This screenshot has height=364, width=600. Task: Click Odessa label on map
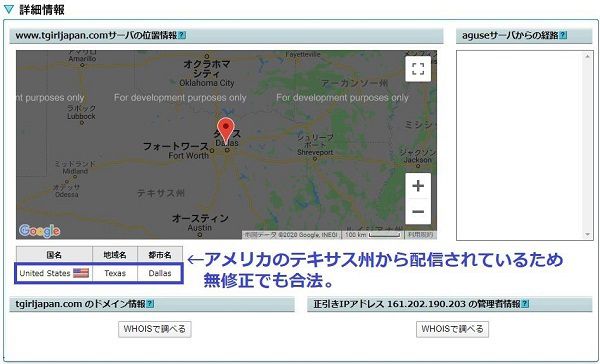point(67,194)
